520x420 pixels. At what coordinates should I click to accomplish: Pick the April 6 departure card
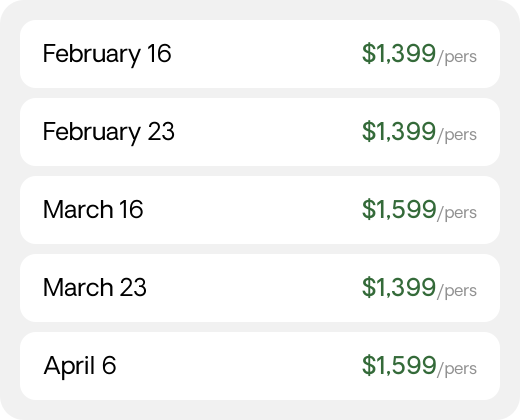tap(260, 366)
